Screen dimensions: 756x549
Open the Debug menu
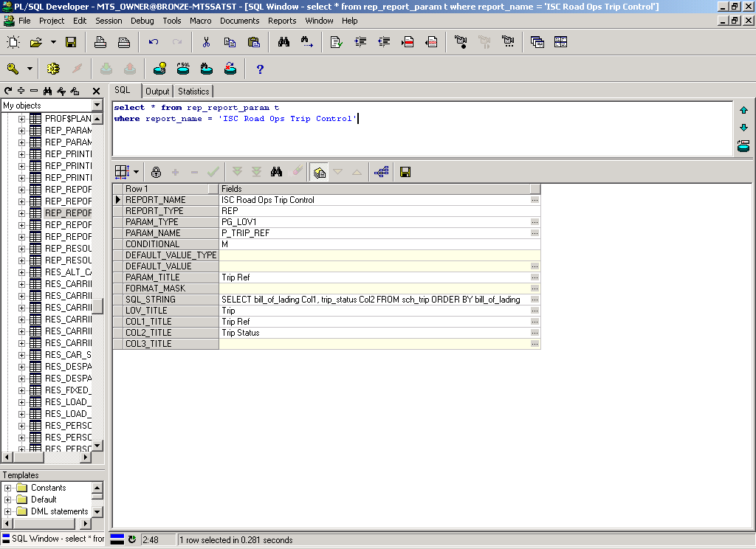(x=142, y=21)
